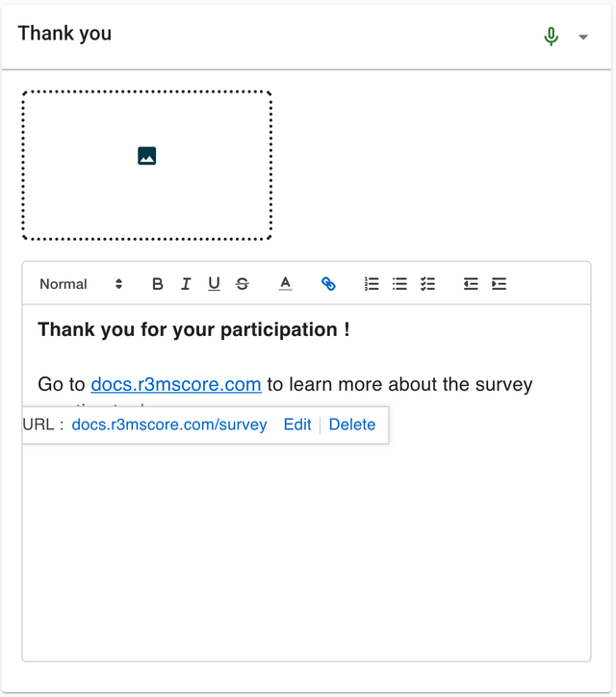The image size is (616, 697).
Task: Edit the link URL
Action: pyautogui.click(x=297, y=425)
